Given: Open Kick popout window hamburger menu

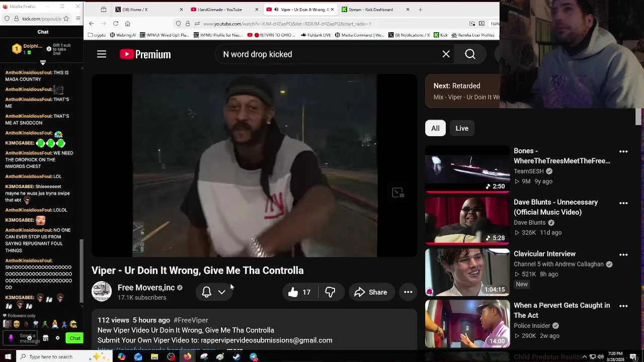Looking at the screenshot, I should 78,19.
